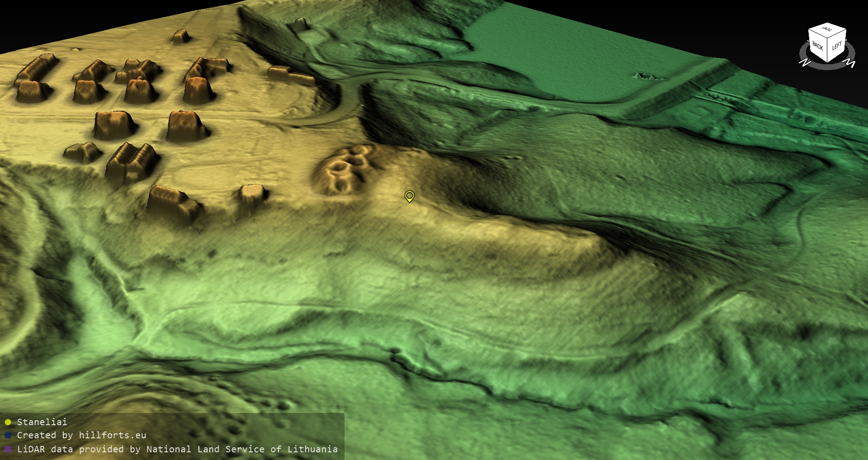Image resolution: width=868 pixels, height=460 pixels.
Task: Click the cube corner joining TOP, BACK and LEFT
Action: point(828,38)
